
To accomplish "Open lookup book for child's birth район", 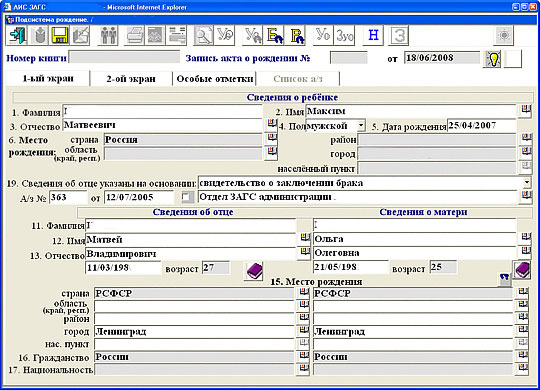I will pyautogui.click(x=526, y=138).
